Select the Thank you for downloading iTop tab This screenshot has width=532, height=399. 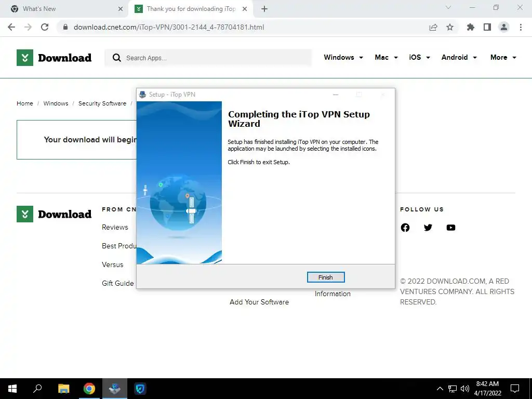tap(191, 9)
